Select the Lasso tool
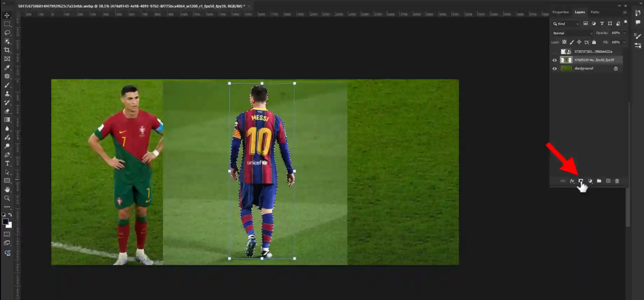644x300 pixels. pos(7,33)
